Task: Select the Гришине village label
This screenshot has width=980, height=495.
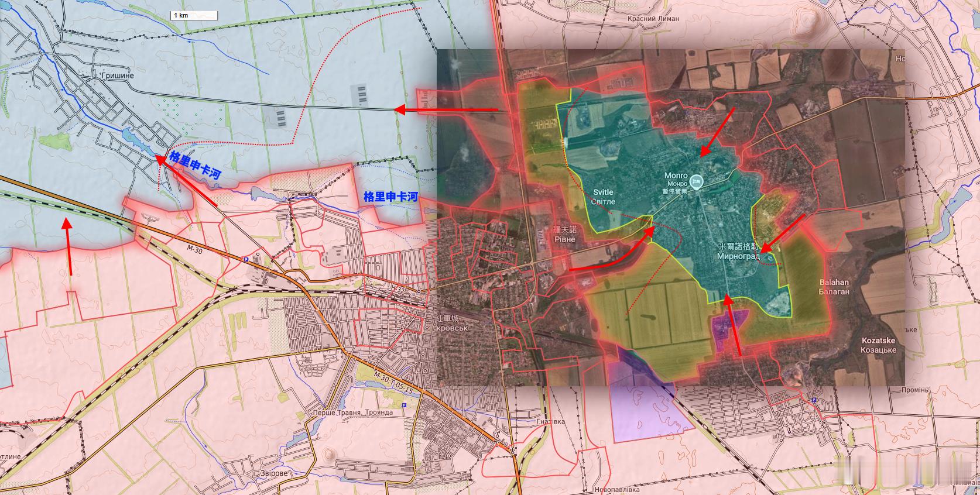Action: click(117, 76)
